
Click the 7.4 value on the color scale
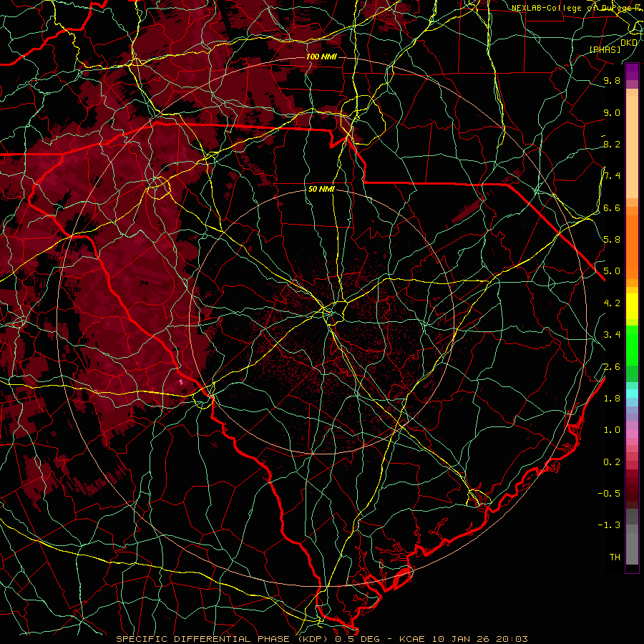pos(612,176)
